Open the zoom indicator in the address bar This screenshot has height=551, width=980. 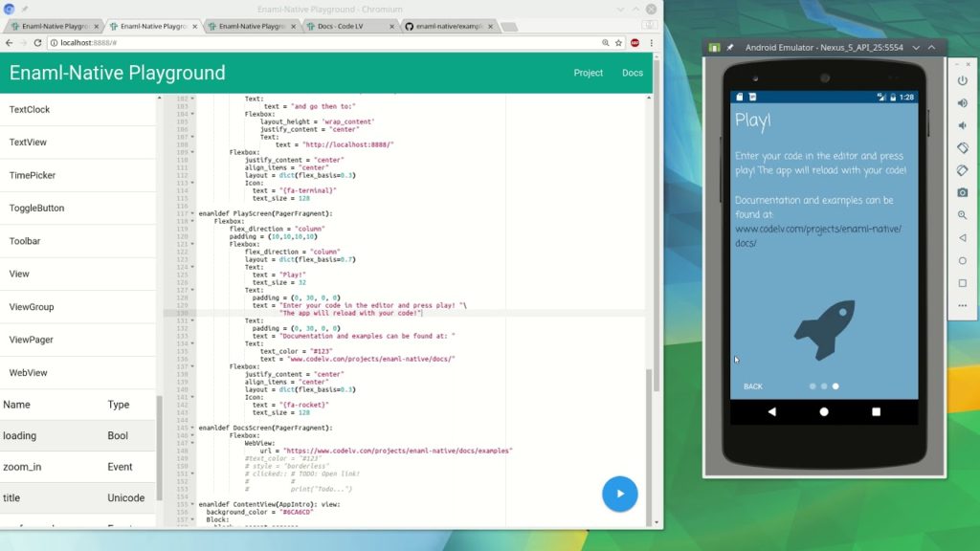[x=605, y=42]
